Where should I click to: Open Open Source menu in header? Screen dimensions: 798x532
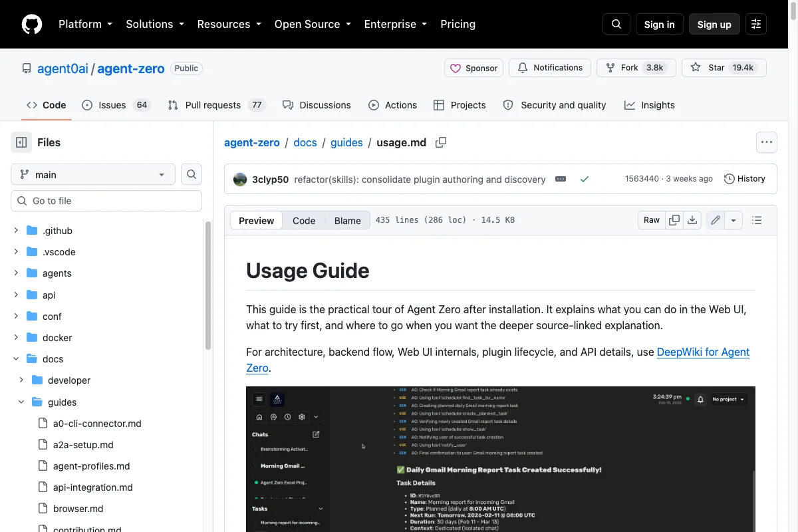tap(313, 24)
